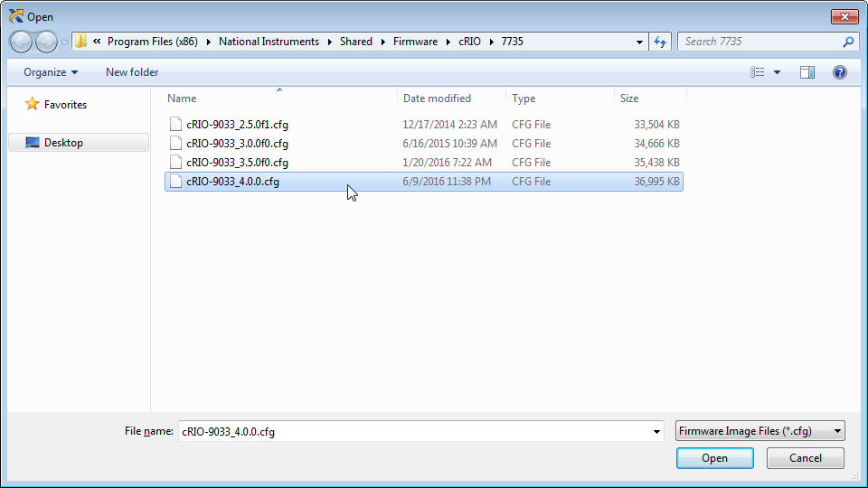868x488 pixels.
Task: Click the search magnifier icon
Action: coord(848,42)
